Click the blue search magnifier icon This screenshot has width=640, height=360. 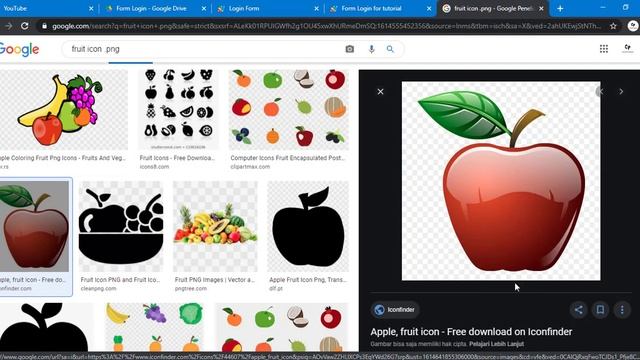tap(390, 49)
